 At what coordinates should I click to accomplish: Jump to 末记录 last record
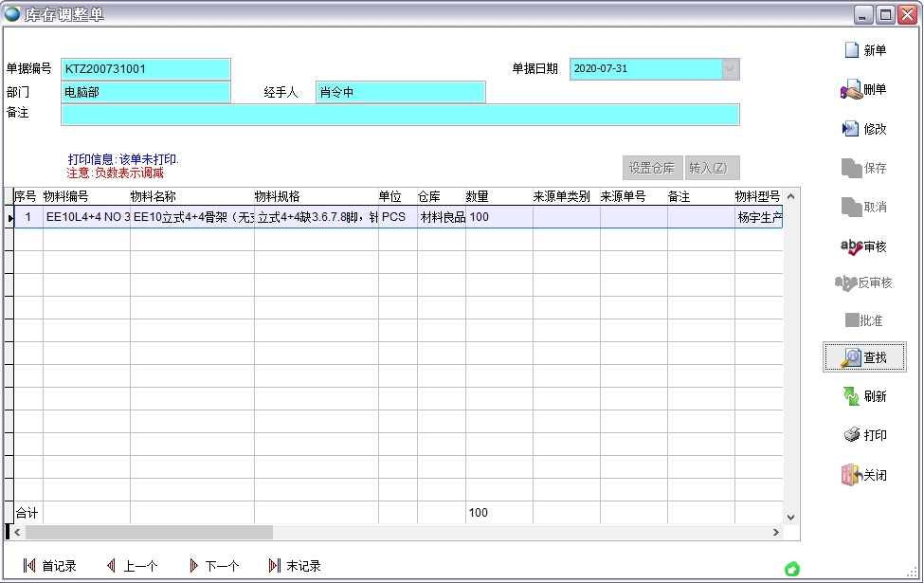(295, 566)
